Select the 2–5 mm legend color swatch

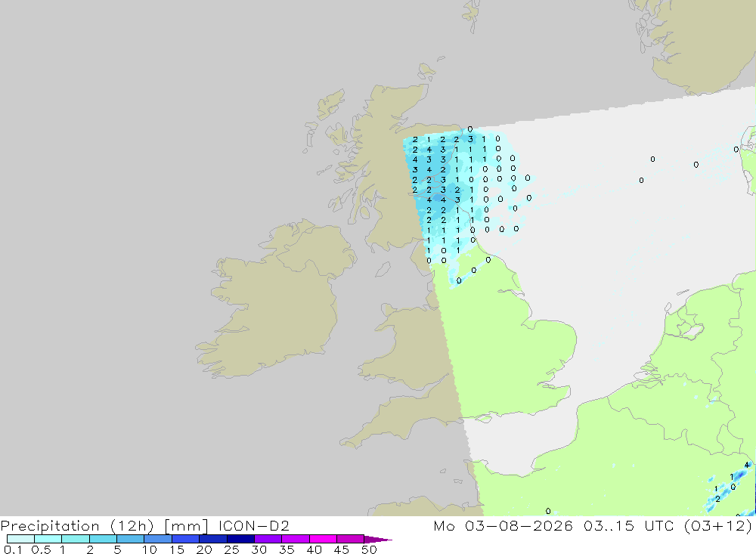103,539
